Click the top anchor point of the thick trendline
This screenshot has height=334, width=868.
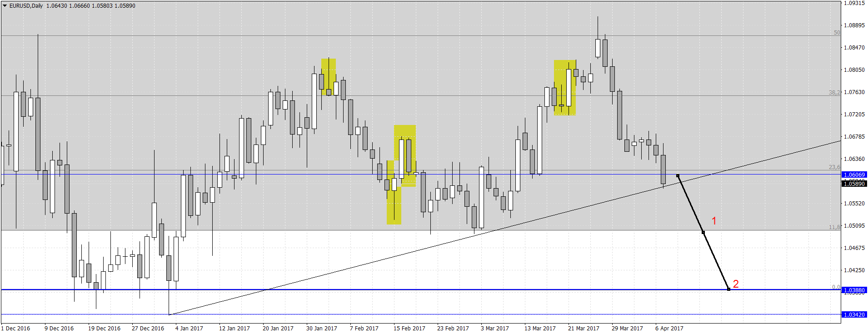pos(678,176)
